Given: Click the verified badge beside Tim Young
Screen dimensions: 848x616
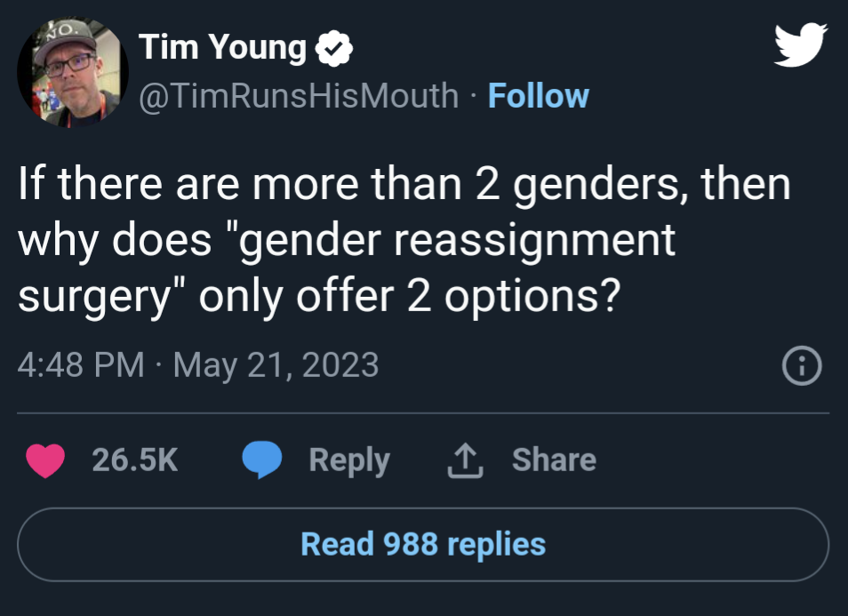Looking at the screenshot, I should coord(336,49).
